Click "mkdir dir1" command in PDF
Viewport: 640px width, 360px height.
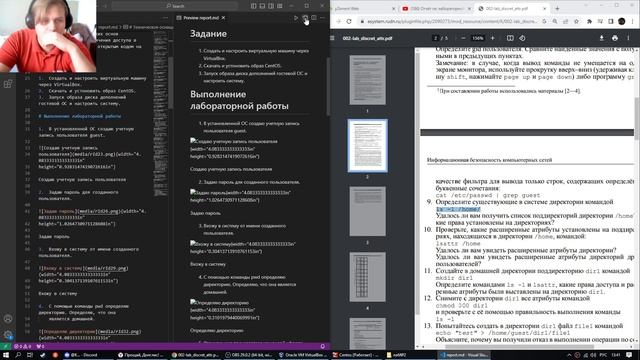(454, 278)
